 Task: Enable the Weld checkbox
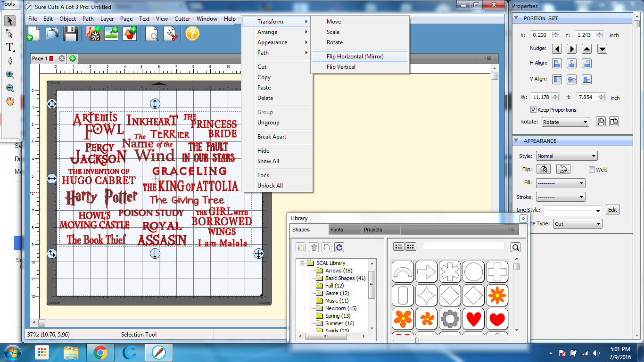coord(592,170)
